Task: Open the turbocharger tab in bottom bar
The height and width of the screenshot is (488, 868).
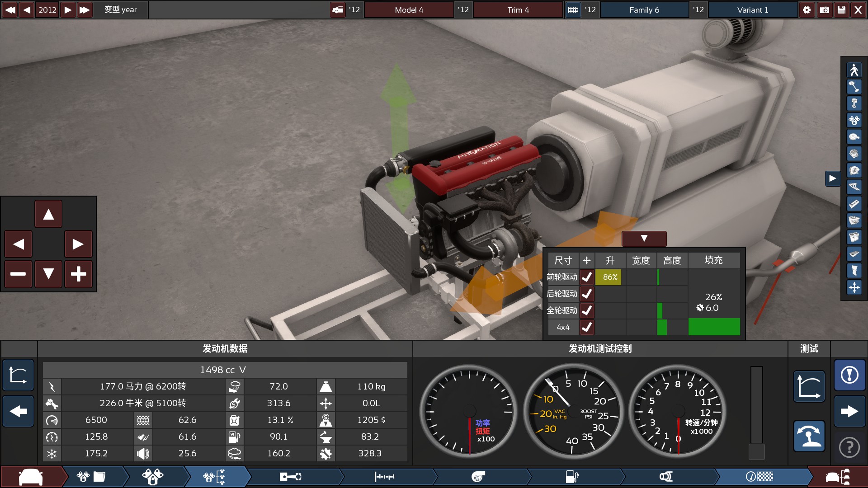Action: click(x=478, y=477)
